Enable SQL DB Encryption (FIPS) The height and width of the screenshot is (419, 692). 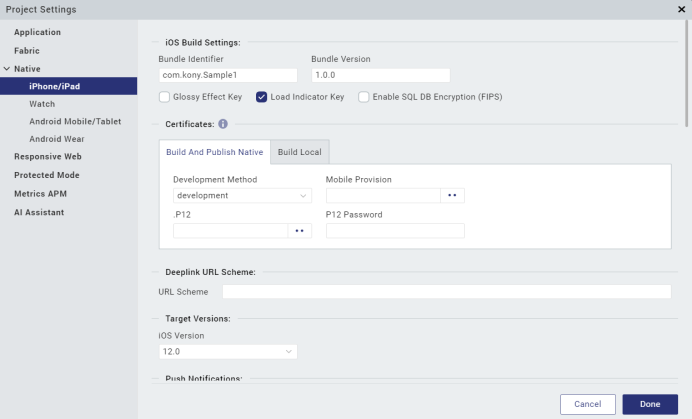click(364, 97)
